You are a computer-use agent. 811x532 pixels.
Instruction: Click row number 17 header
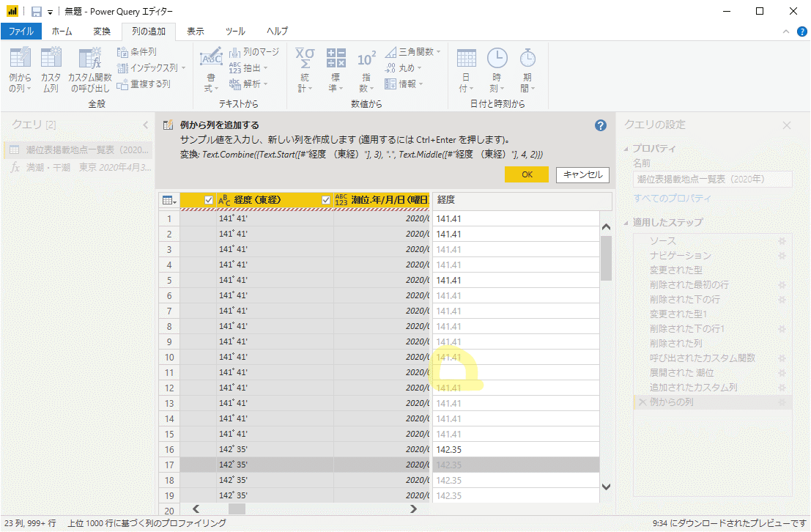click(x=169, y=465)
